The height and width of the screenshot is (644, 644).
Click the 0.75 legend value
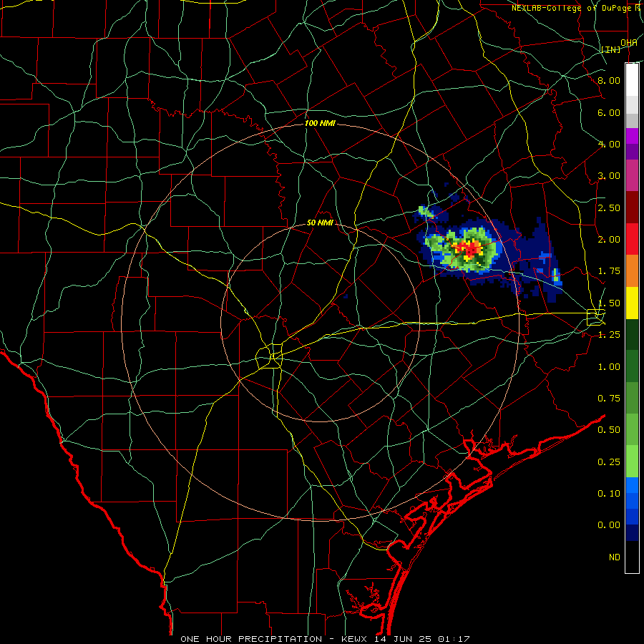(609, 399)
